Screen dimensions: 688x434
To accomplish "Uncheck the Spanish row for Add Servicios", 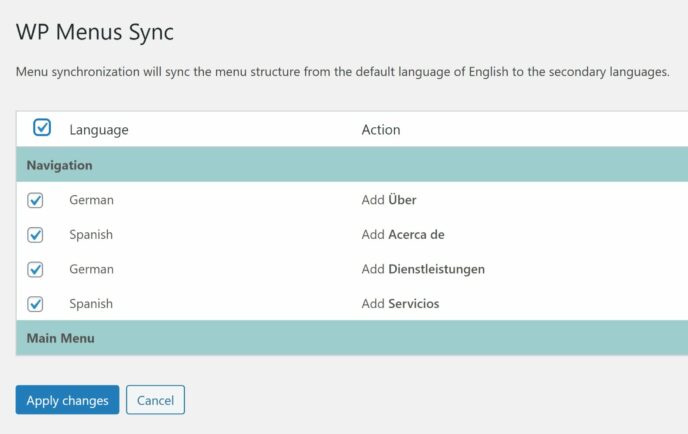I will tap(35, 304).
